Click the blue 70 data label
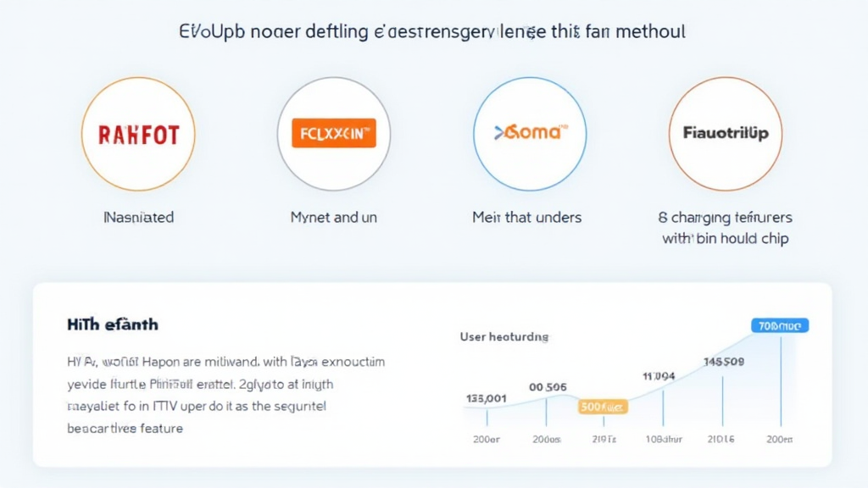Screen dimensions: 868x488 (780, 324)
